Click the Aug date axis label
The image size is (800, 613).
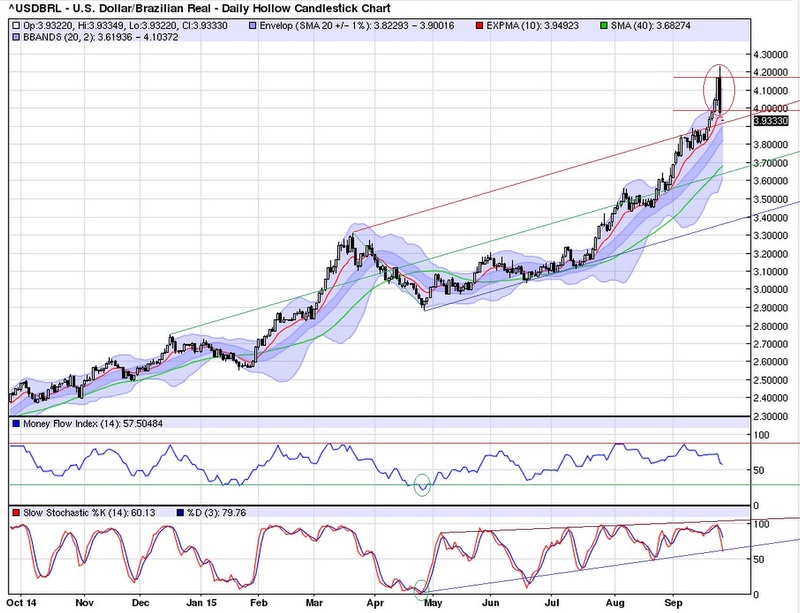tap(615, 603)
